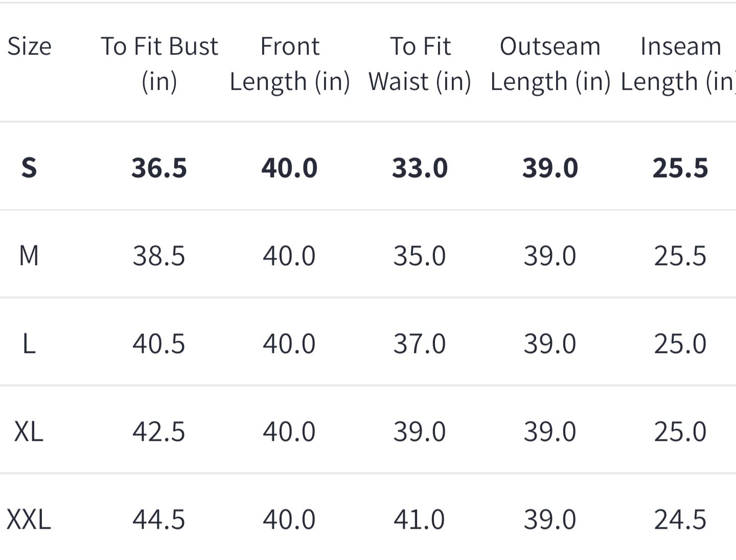Click the To Fit Bust column header
736x560 pixels.
(159, 63)
